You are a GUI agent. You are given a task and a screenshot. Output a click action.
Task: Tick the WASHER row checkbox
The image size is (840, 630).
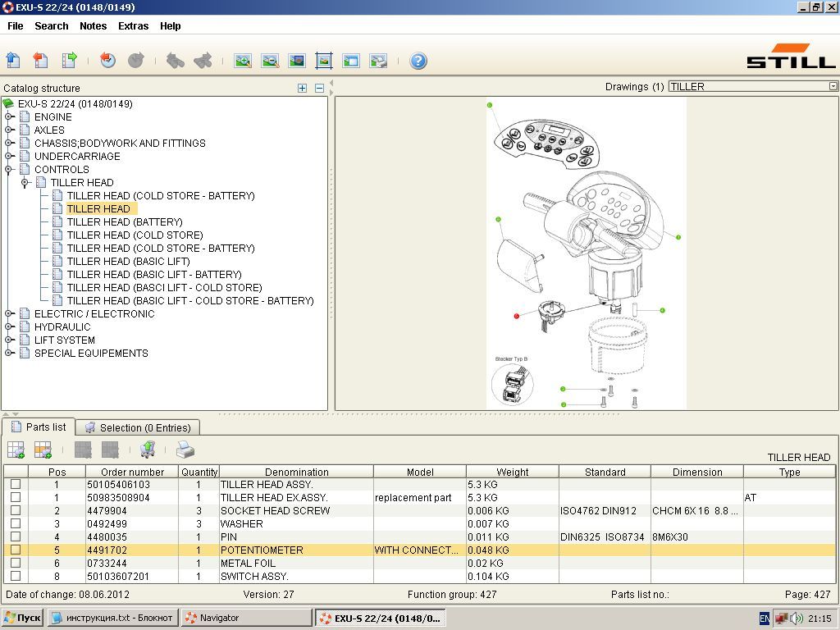[x=16, y=523]
